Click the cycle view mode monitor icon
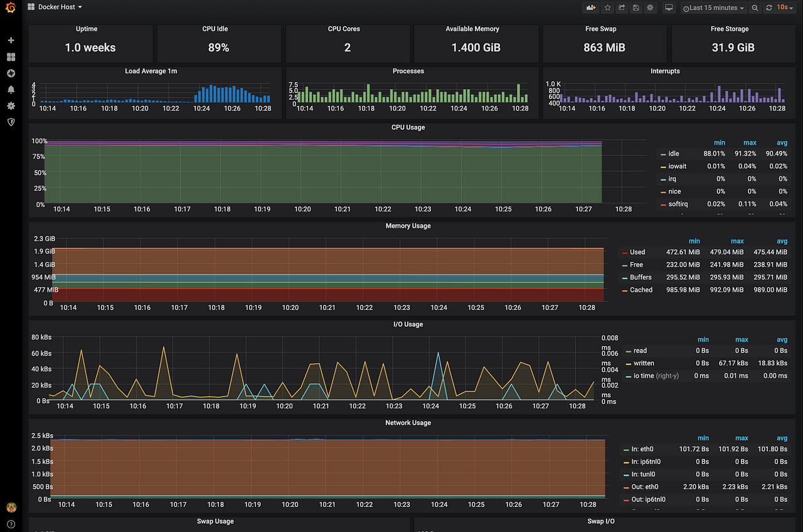803x532 pixels. (669, 8)
